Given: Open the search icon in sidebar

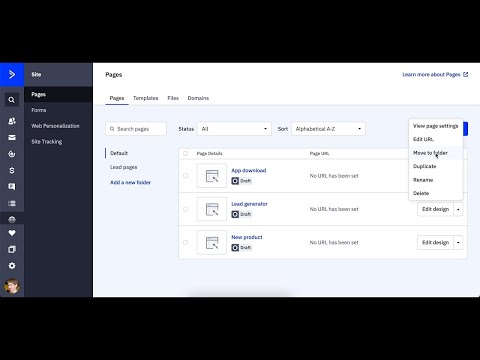Looking at the screenshot, I should coord(12,100).
